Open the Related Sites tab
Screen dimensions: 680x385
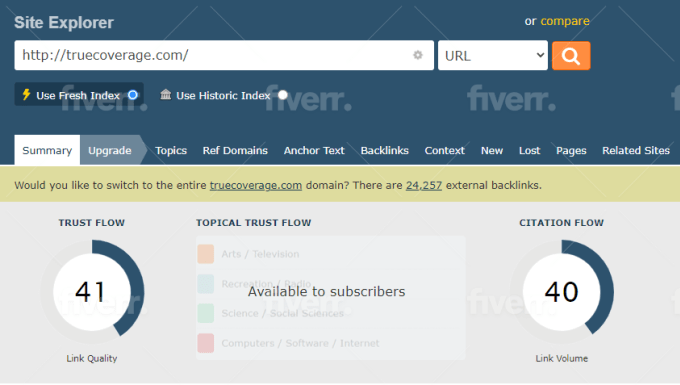pos(636,150)
